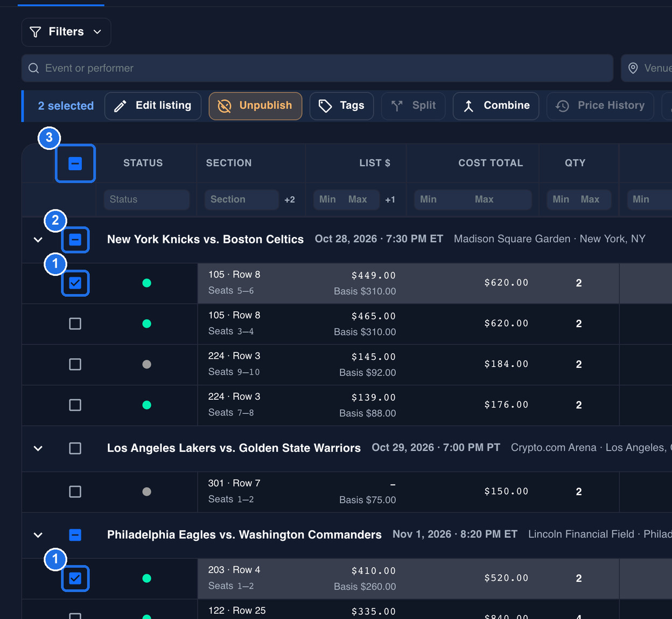
Task: Combine the selected listings
Action: [496, 106]
